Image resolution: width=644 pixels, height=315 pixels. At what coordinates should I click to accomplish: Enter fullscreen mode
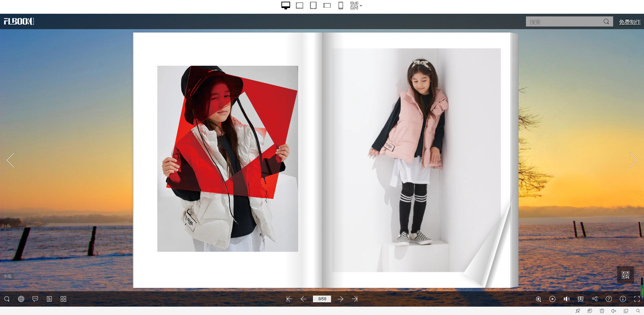(637, 299)
